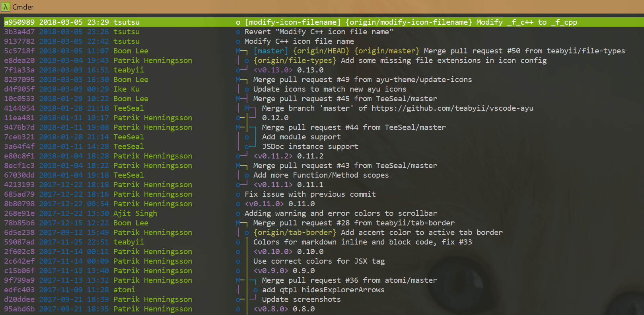
Task: Select 'Merge pull request #45 from TeeSeal/master'
Action: coord(345,99)
